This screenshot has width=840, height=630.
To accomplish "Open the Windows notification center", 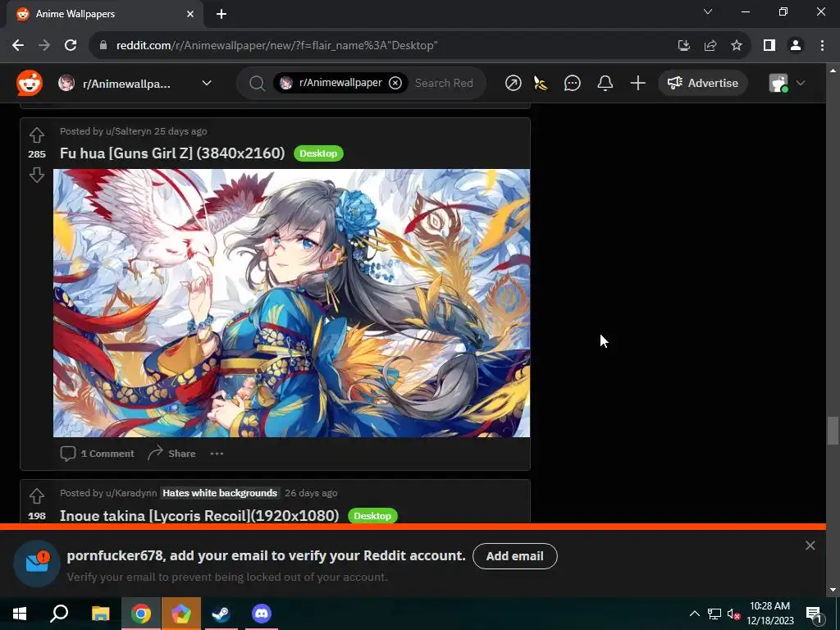I will point(814,614).
